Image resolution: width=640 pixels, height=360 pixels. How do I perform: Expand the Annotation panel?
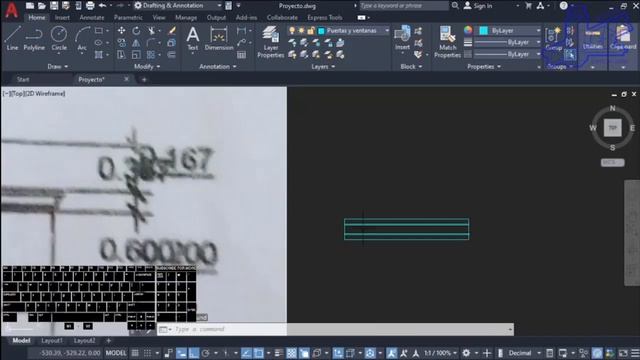(218, 67)
